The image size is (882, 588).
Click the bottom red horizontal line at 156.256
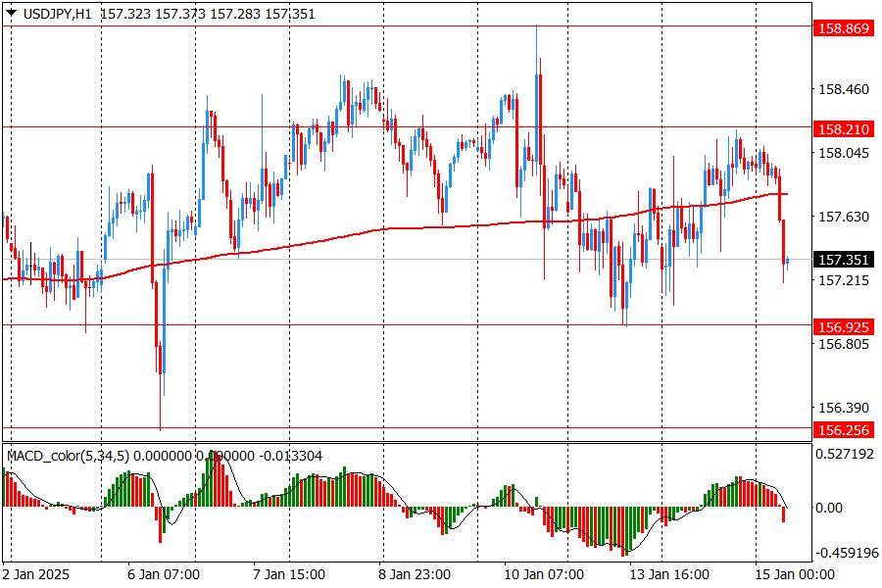point(392,427)
